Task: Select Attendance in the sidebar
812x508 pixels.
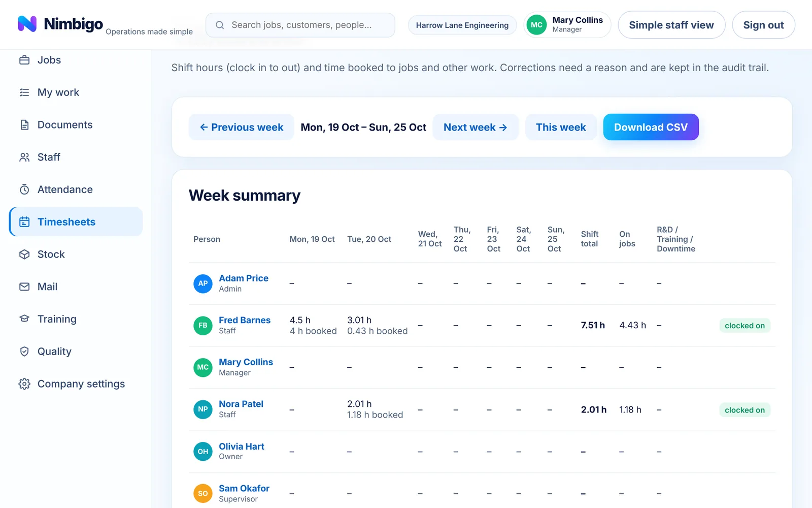Action: click(76, 189)
